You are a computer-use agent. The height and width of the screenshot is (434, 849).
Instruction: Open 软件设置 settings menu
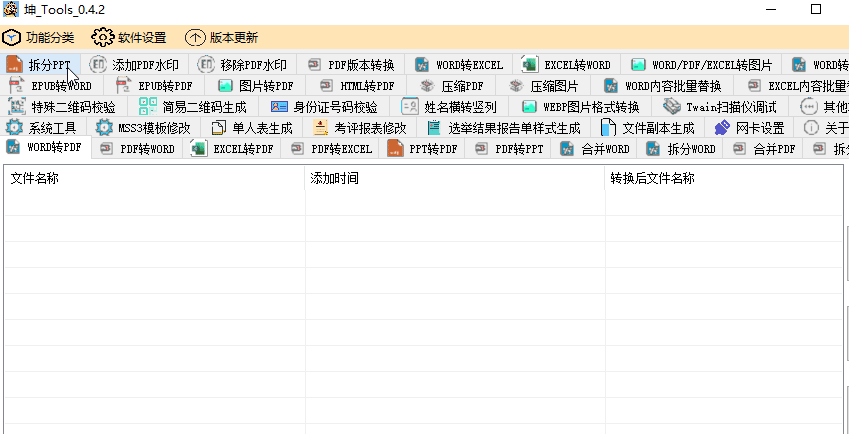pos(129,38)
